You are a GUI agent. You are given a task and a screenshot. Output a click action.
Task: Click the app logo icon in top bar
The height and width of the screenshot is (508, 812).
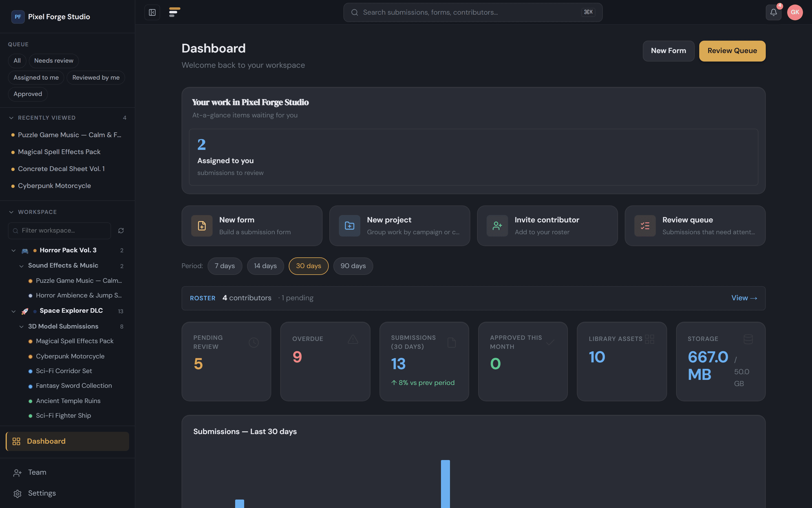175,12
